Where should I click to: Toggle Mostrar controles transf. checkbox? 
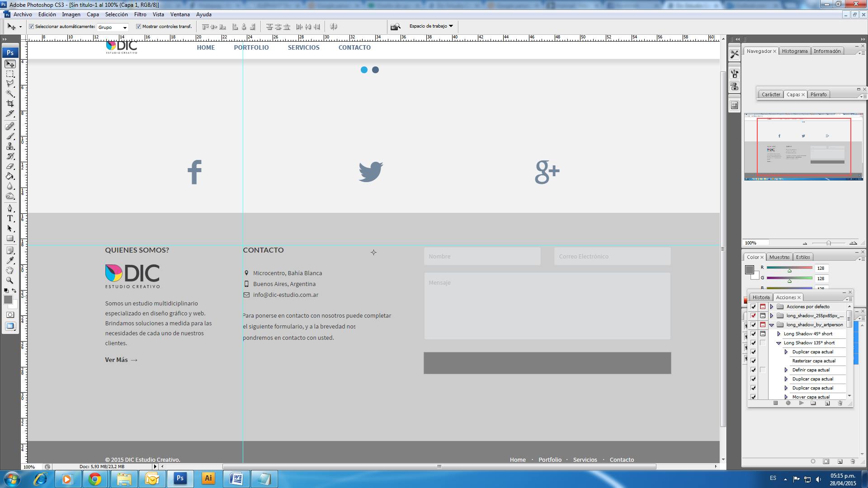[x=139, y=27]
